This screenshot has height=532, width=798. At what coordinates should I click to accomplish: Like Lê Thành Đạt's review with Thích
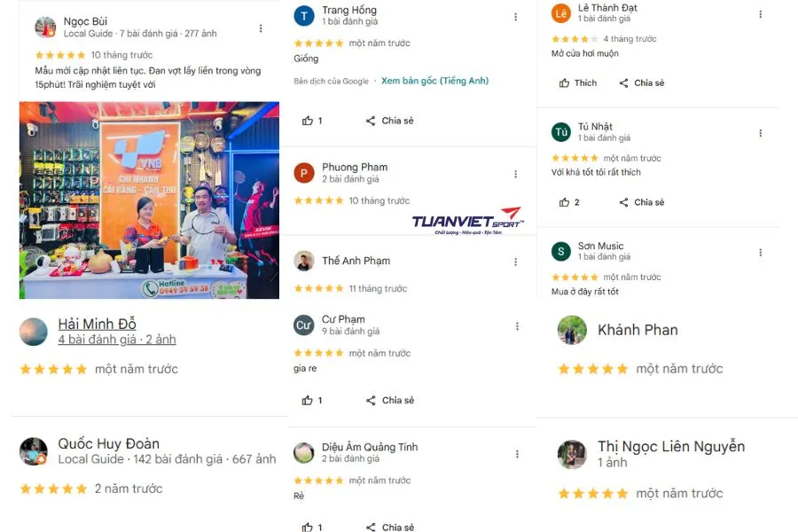(578, 83)
